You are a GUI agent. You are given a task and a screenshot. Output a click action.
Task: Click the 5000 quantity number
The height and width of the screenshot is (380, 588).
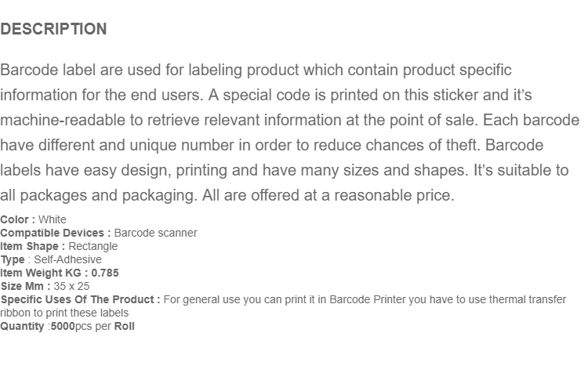63,327
